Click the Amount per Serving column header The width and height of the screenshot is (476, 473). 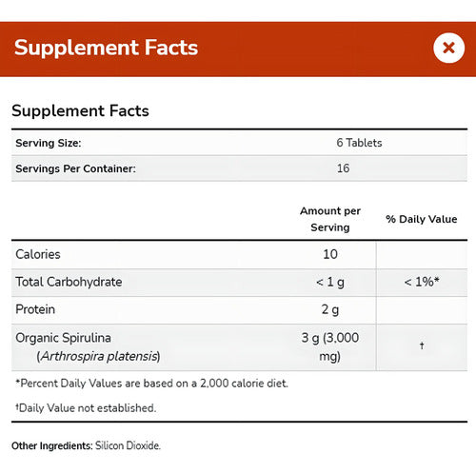[x=330, y=219]
